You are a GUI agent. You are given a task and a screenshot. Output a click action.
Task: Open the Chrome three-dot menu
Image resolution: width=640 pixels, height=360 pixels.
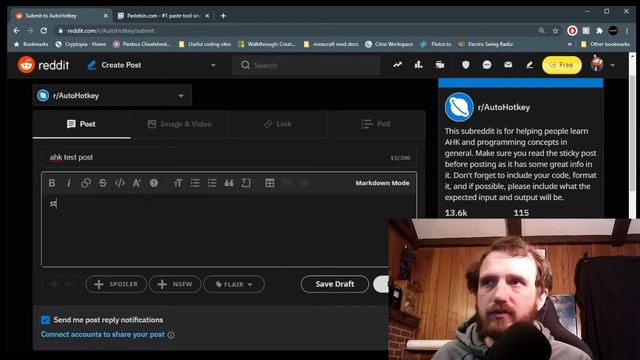point(627,31)
